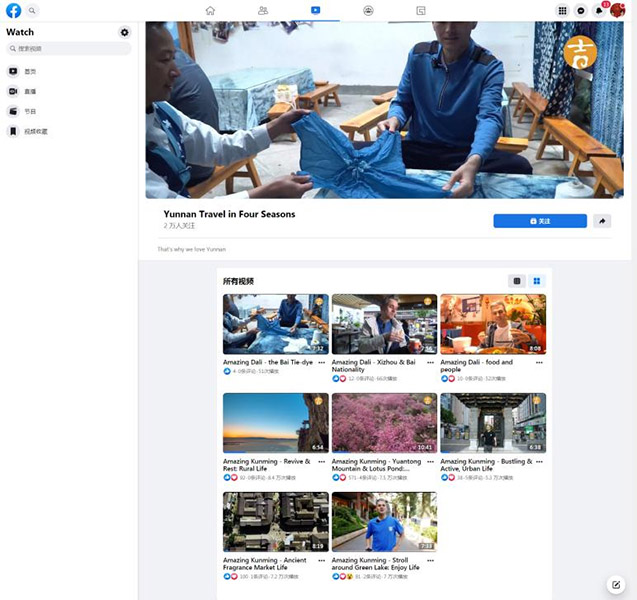Screen dimensions: 637x600
Task: Open the Facebook search icon
Action: click(x=32, y=10)
